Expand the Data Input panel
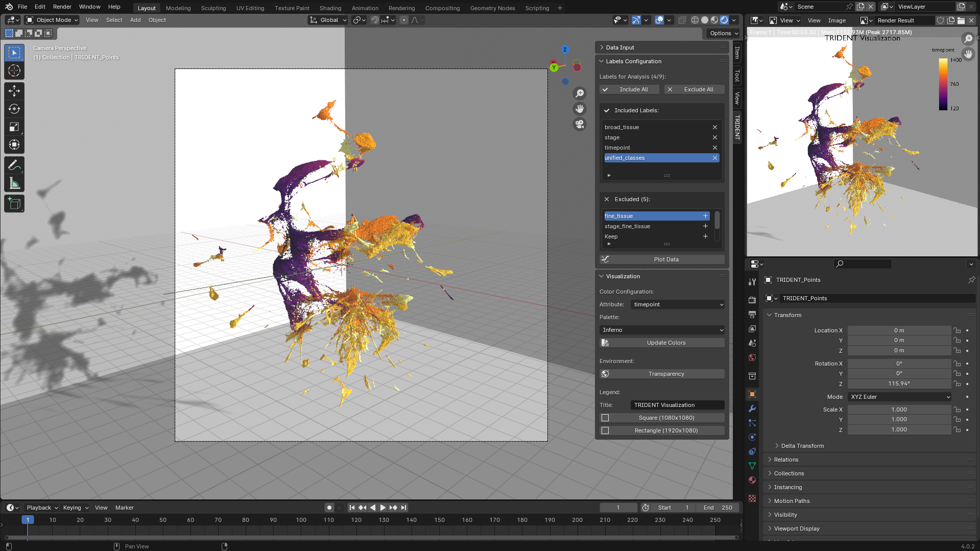This screenshot has width=980, height=551. click(619, 47)
